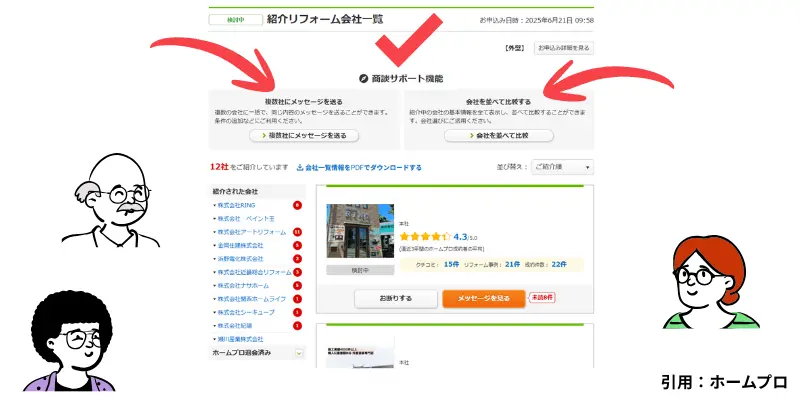
Task: Click the 会社を並べて比較 button
Action: tap(498, 136)
